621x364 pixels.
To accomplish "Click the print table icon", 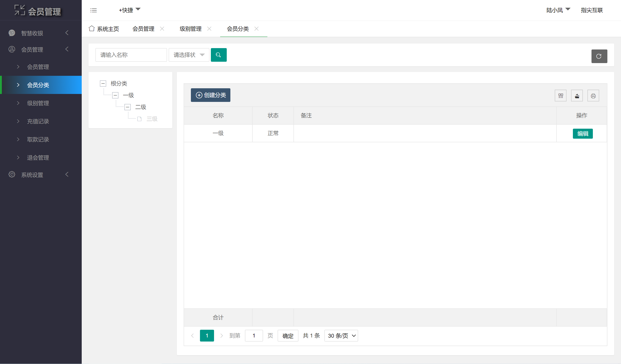I will click(x=593, y=96).
